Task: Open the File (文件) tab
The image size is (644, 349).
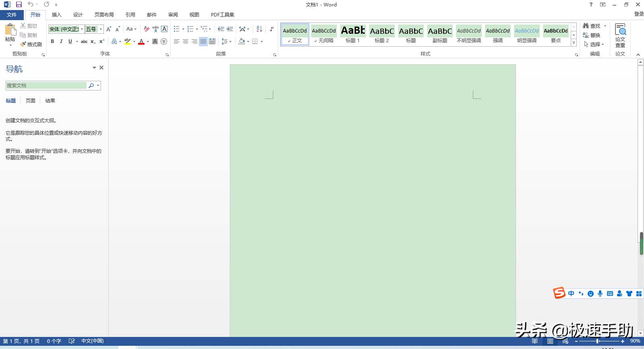Action: pos(12,15)
